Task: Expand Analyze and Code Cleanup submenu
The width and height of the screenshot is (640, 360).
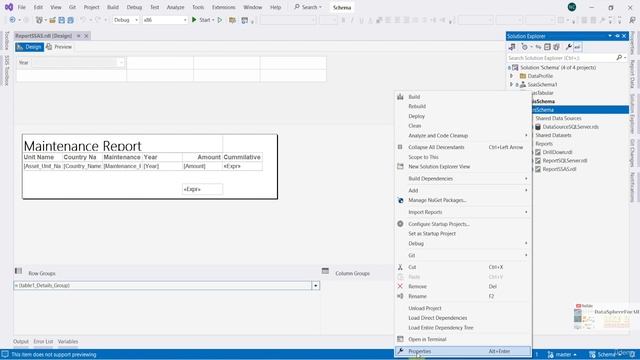Action: click(462, 136)
